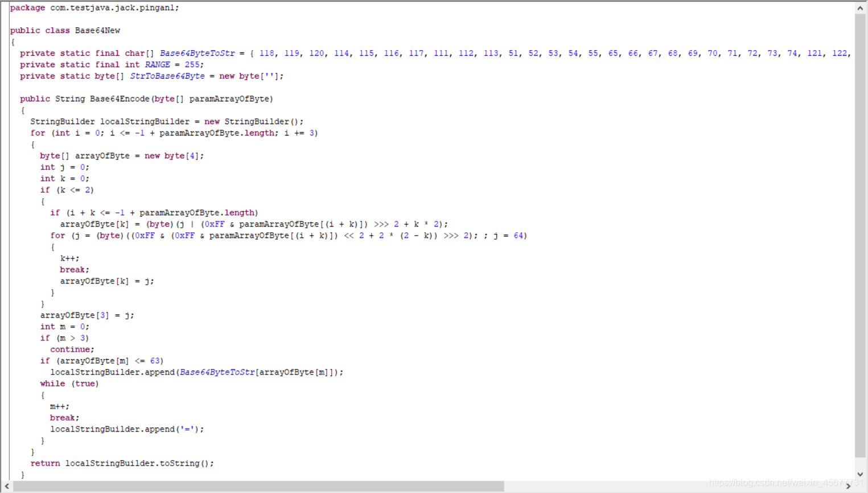Click the '>>> 2 + k * 2' shift expression
The height and width of the screenshot is (493, 868).
click(x=406, y=224)
